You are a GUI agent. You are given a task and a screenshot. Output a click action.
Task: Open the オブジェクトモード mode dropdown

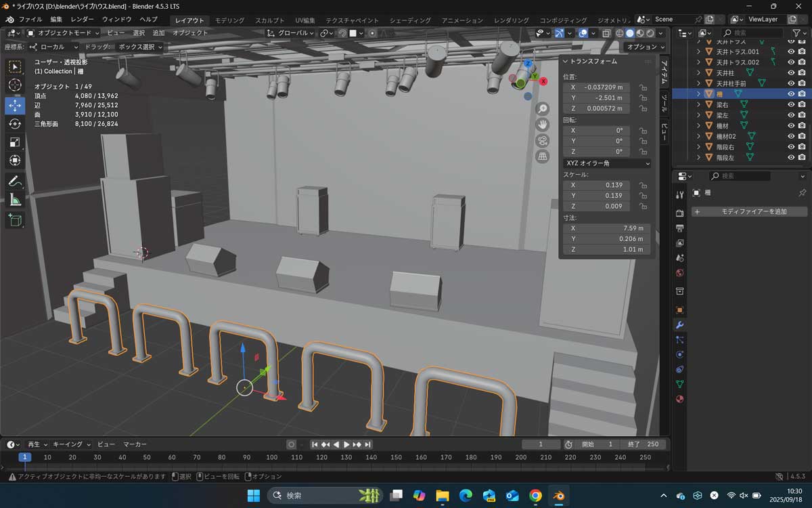[x=63, y=33]
